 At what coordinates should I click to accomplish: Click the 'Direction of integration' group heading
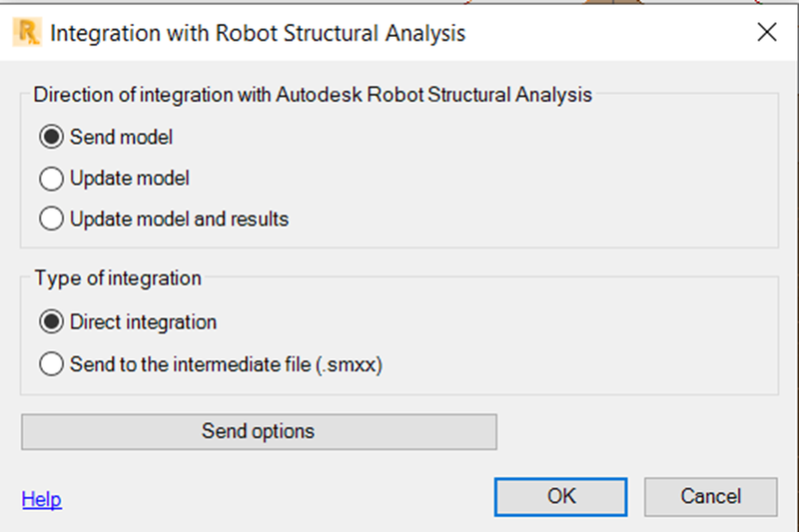point(313,95)
